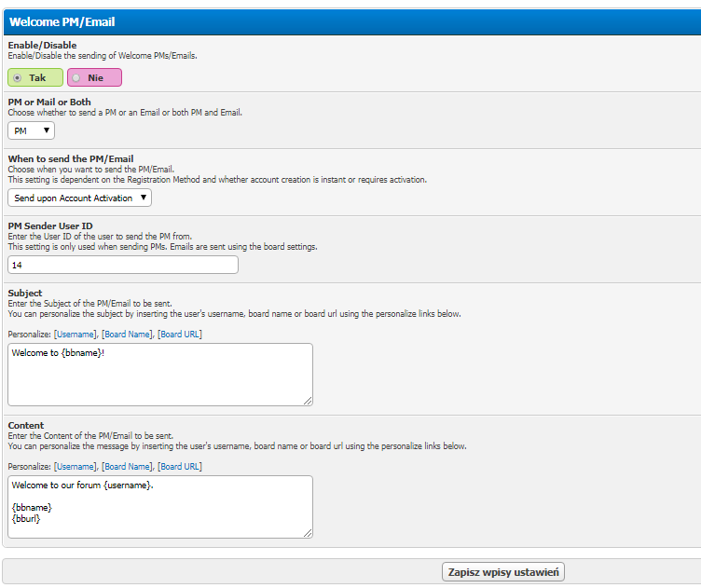701x588 pixels.
Task: Grab the Content textarea resize handle
Action: [308, 534]
